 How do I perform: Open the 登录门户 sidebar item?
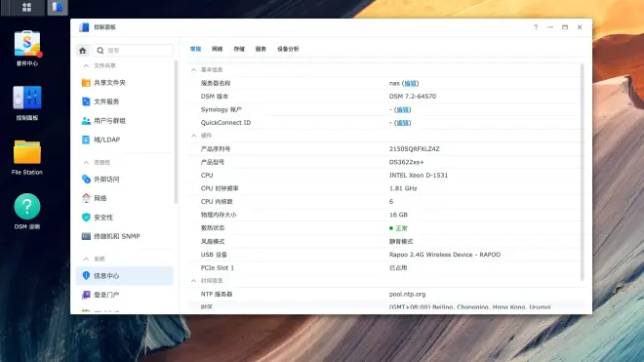coord(125,295)
